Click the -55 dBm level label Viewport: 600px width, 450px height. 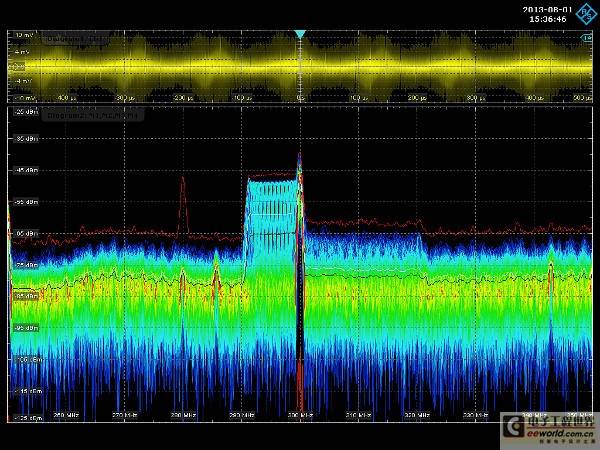coord(26,202)
